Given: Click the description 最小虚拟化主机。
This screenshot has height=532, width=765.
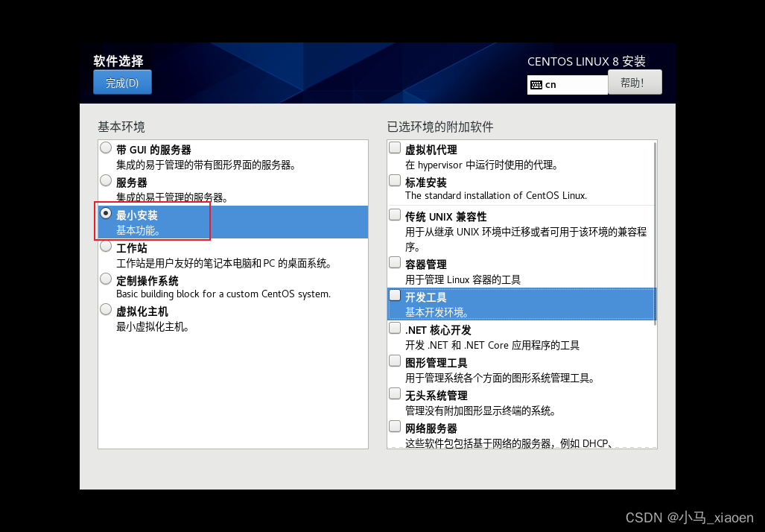Looking at the screenshot, I should 153,327.
